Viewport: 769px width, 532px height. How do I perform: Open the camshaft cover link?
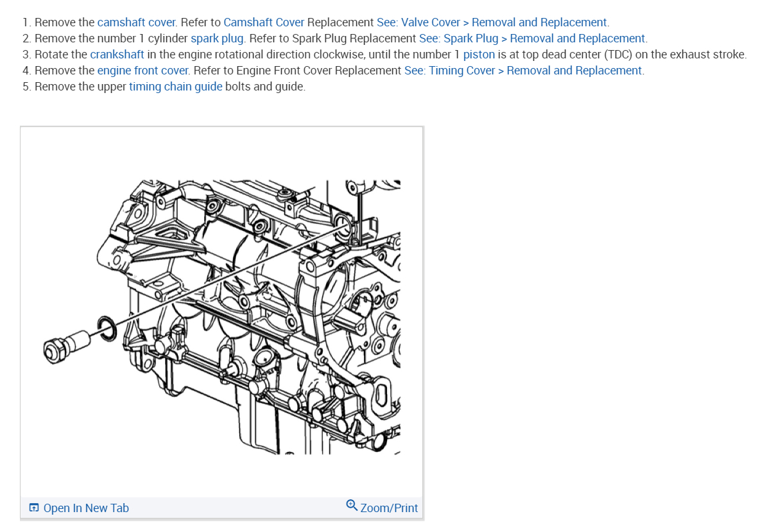pos(136,22)
